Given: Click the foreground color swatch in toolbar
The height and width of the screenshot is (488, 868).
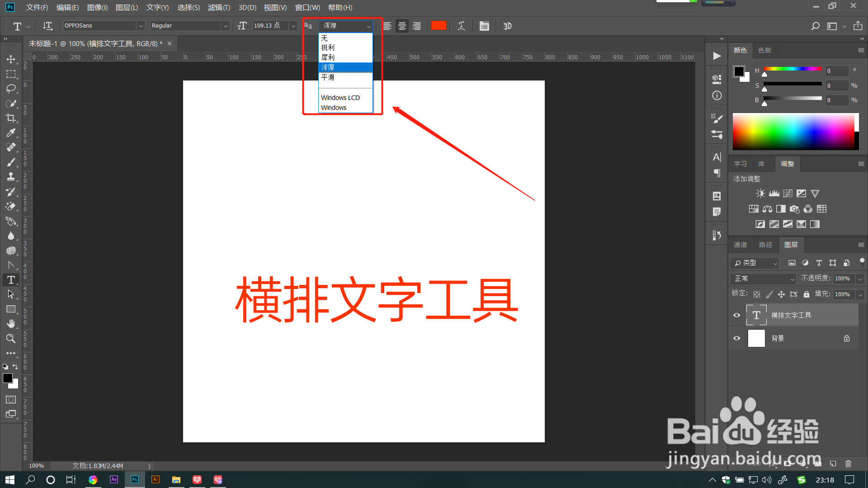Looking at the screenshot, I should [8, 379].
